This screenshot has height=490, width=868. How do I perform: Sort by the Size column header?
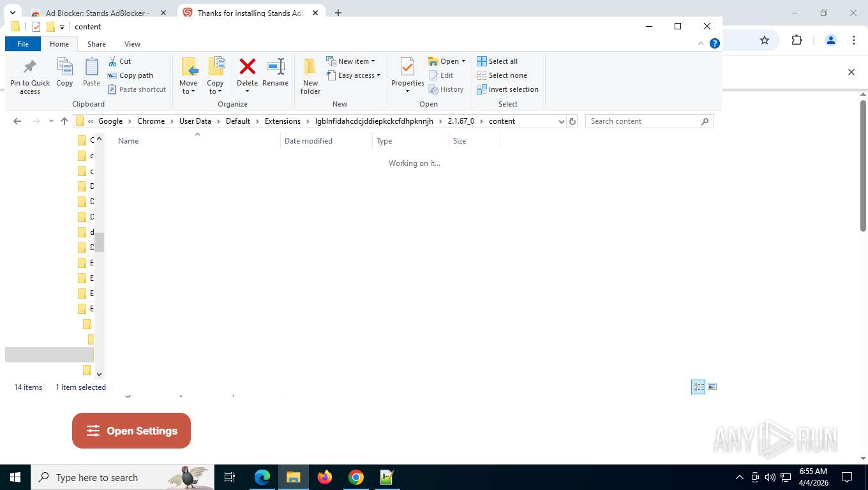[x=474, y=141]
